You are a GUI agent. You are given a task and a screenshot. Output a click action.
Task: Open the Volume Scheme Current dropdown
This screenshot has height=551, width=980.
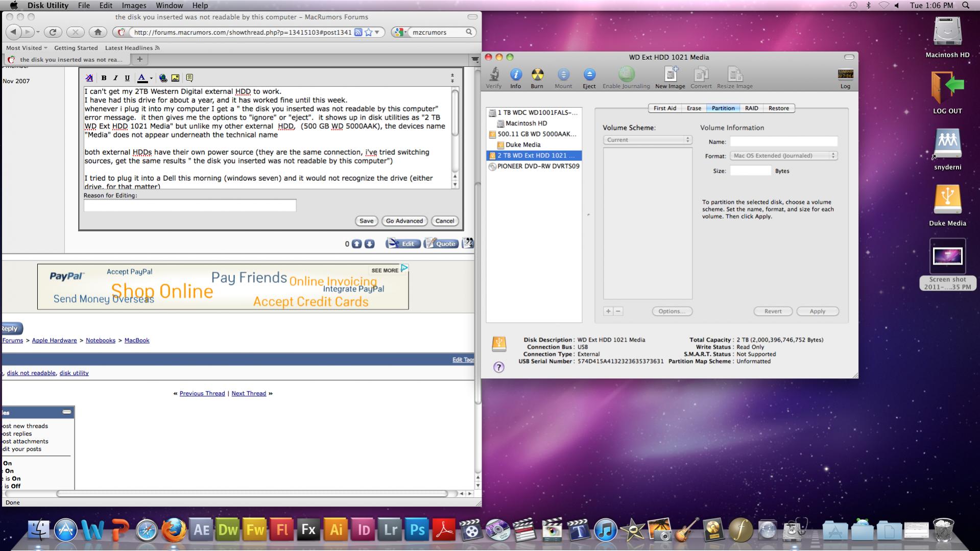pos(648,140)
